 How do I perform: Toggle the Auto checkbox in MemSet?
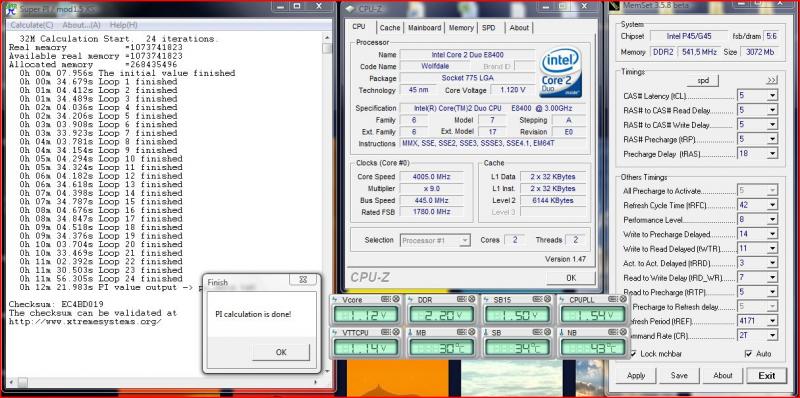(x=748, y=354)
